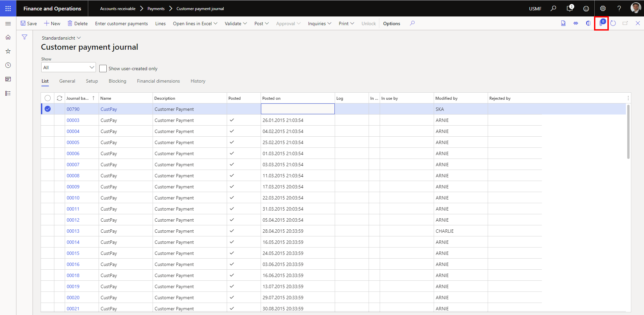Toggle Show user-created only checkbox
The height and width of the screenshot is (315, 644).
point(103,69)
